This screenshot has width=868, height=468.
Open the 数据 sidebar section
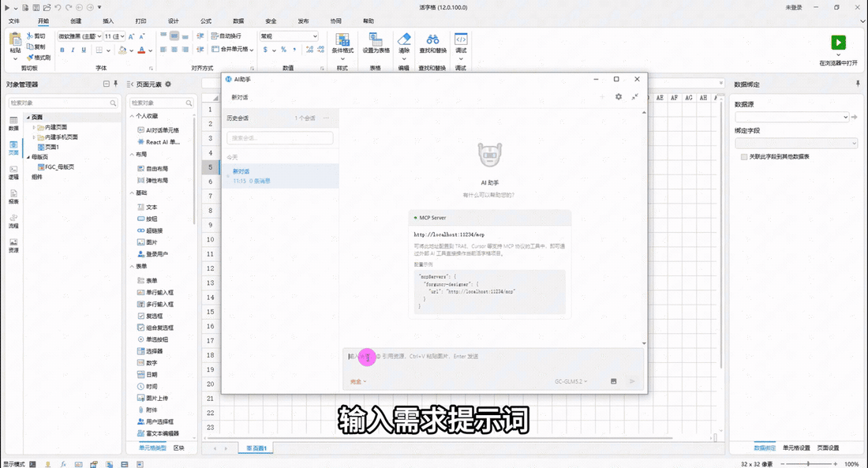coord(13,123)
